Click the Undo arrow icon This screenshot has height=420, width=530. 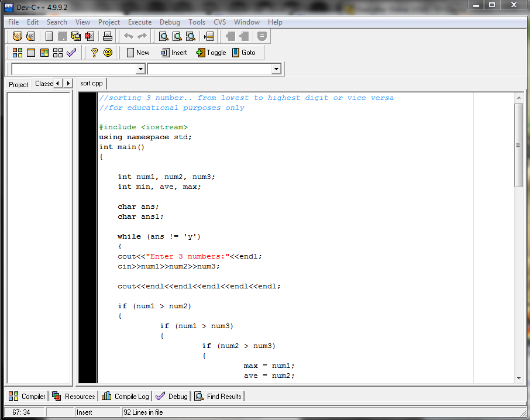click(x=129, y=36)
